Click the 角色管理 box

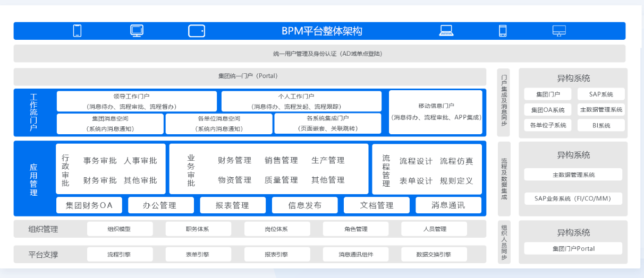click(x=355, y=229)
